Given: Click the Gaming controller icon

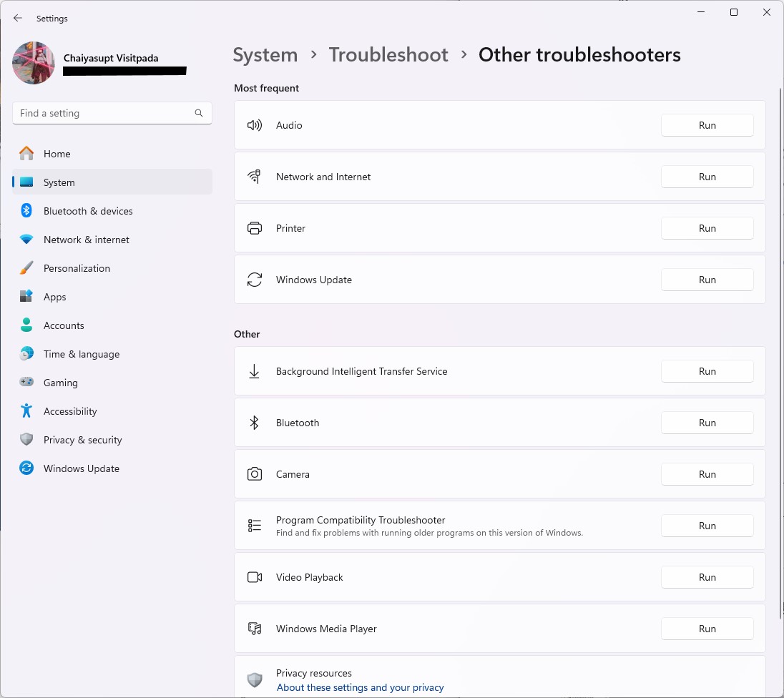Looking at the screenshot, I should 26,382.
